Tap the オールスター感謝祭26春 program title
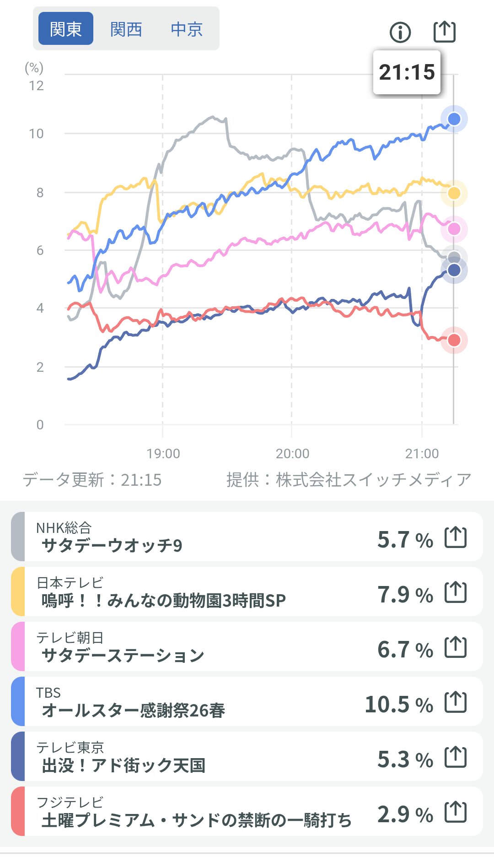 pos(133,710)
